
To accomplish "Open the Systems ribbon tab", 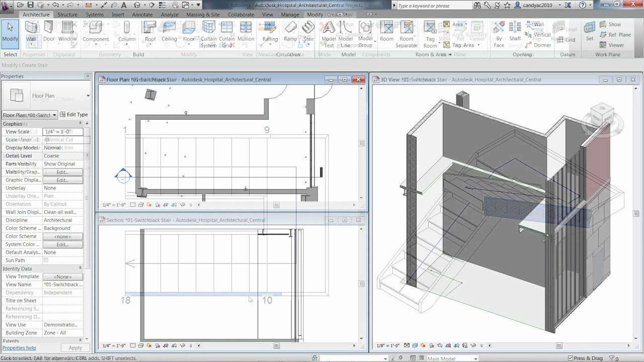I will point(95,15).
